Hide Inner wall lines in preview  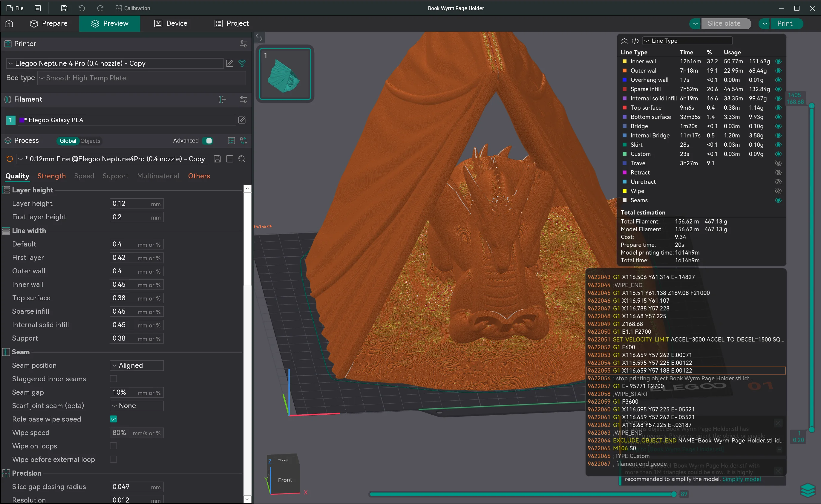click(778, 61)
